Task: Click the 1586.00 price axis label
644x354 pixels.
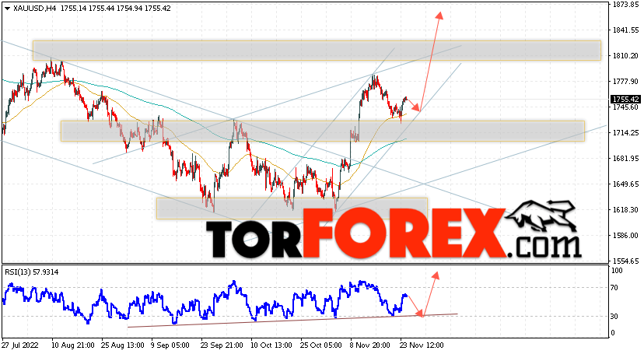Action: coord(625,235)
